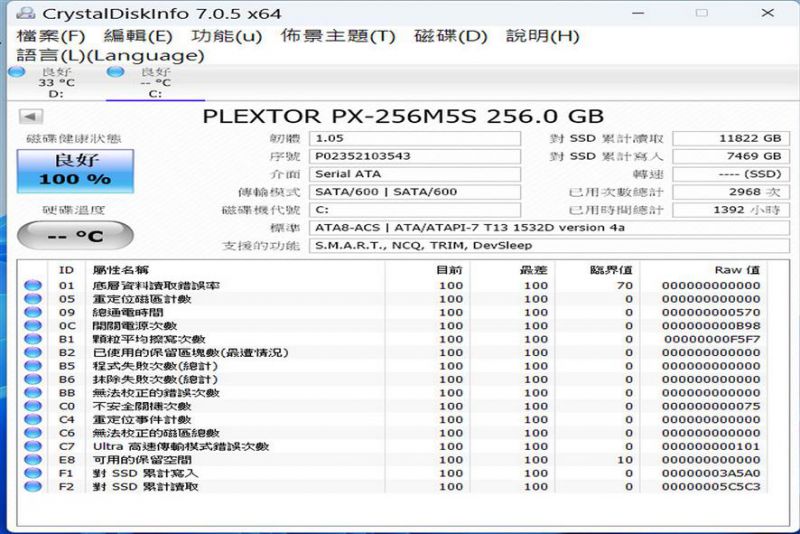Select the Ultra 高速傳輸模式錯誤次數 attribute name
Viewport: 800px width, 534px height.
[x=181, y=447]
